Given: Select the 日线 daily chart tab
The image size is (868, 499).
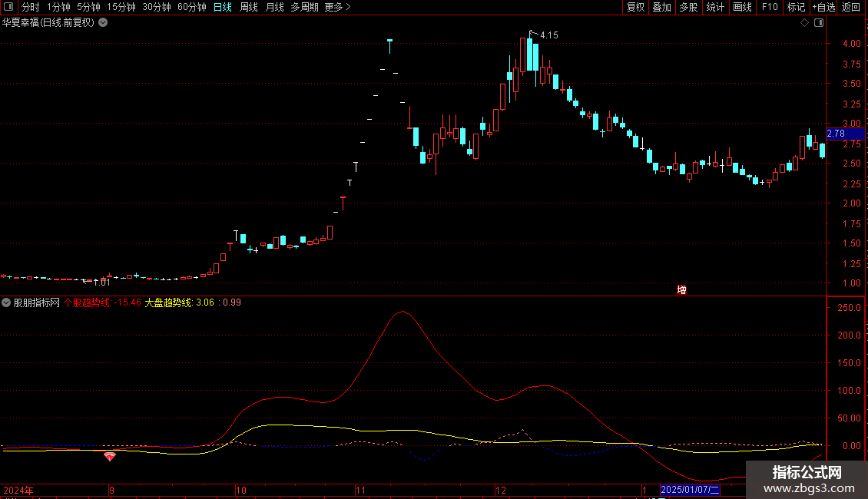Looking at the screenshot, I should click(x=223, y=7).
